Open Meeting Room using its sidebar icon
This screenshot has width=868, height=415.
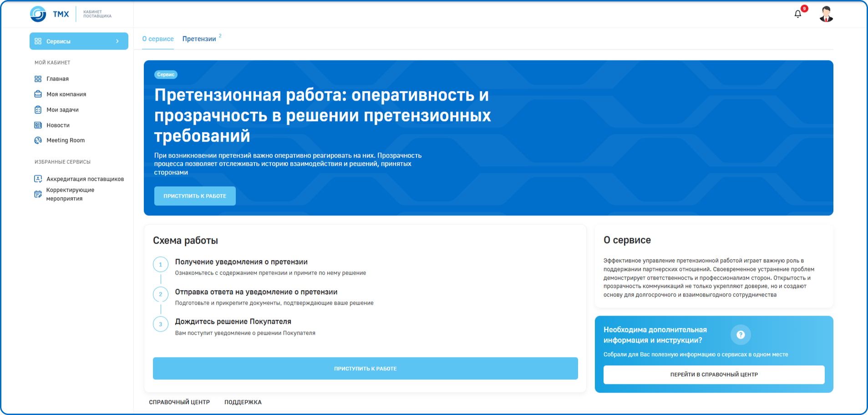pos(38,140)
